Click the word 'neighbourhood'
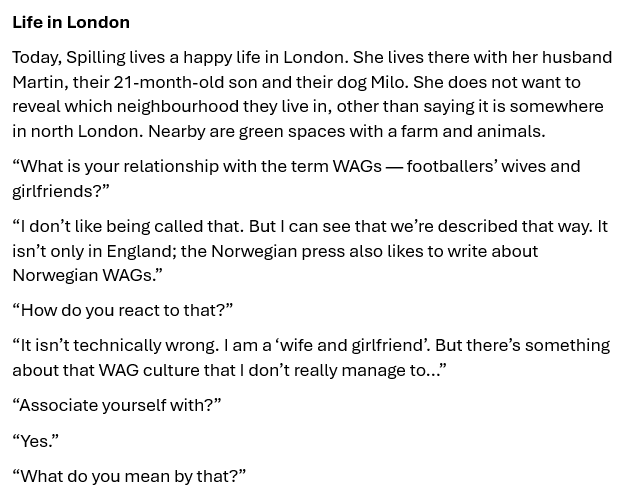Image resolution: width=622 pixels, height=492 pixels. (178, 107)
